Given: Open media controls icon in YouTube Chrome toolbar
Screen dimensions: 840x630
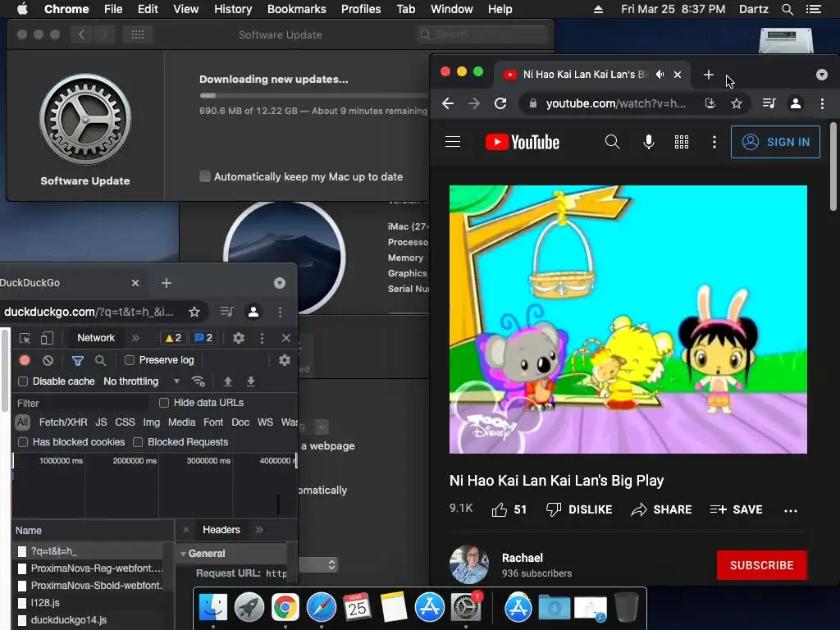Looking at the screenshot, I should pyautogui.click(x=769, y=103).
